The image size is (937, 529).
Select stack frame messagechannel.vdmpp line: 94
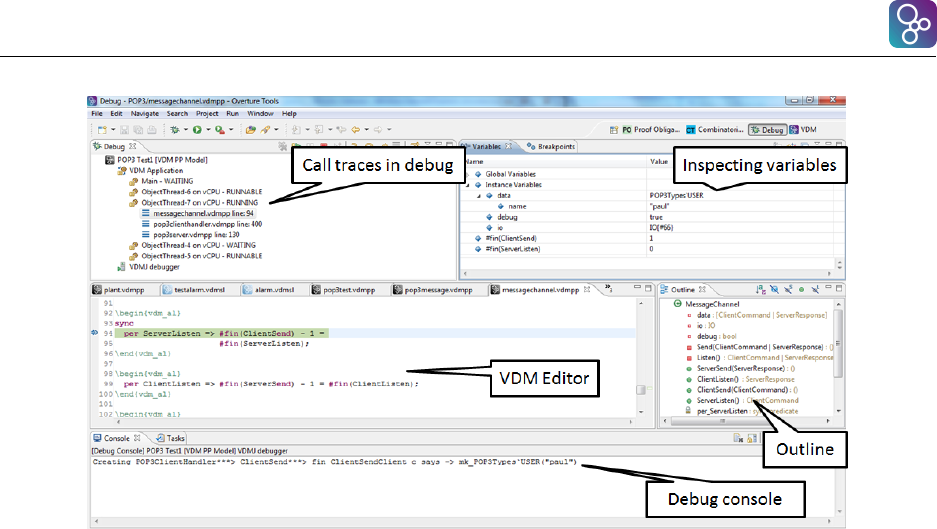[197, 213]
